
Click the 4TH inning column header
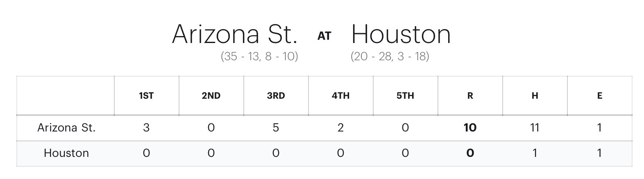(x=340, y=96)
